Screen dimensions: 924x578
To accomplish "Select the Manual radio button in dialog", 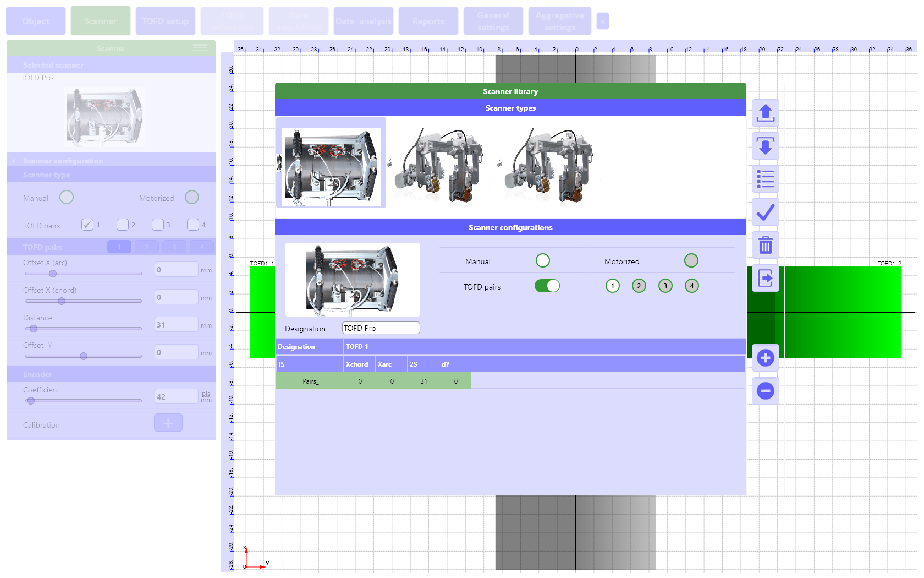I will 542,260.
